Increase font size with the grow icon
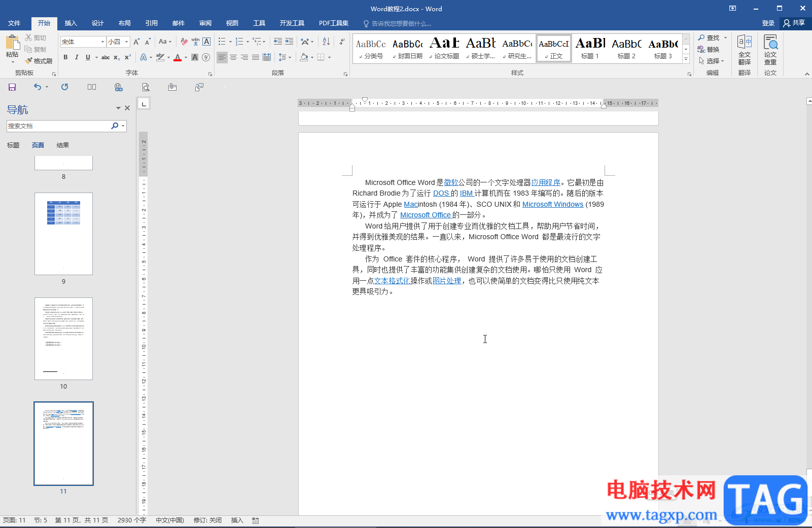Viewport: 812px width, 528px height. 136,42
